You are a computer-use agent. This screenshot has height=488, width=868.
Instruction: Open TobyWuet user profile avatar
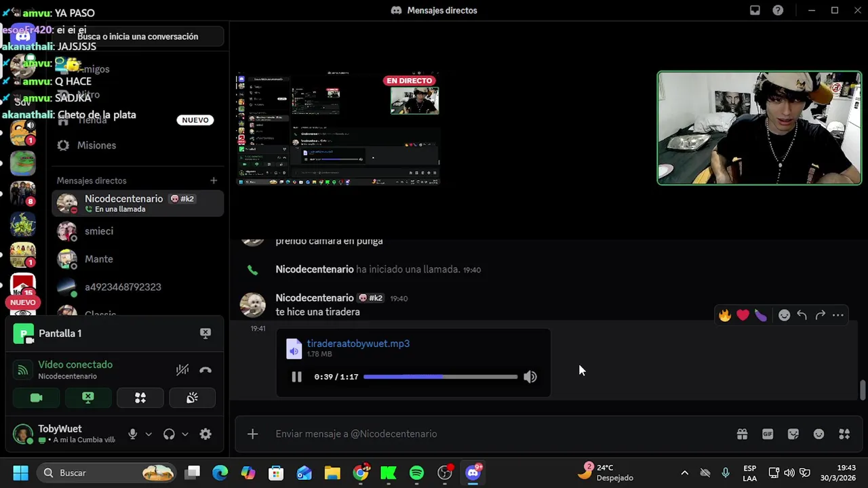click(23, 434)
